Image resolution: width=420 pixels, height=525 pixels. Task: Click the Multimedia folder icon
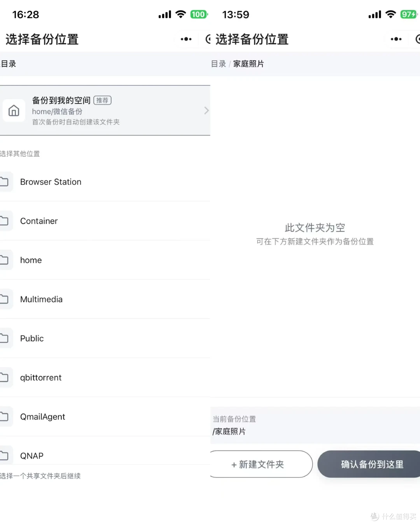[4, 299]
